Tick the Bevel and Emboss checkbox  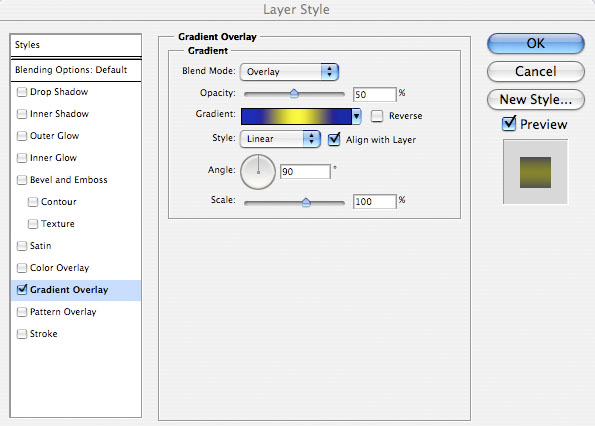tap(22, 180)
